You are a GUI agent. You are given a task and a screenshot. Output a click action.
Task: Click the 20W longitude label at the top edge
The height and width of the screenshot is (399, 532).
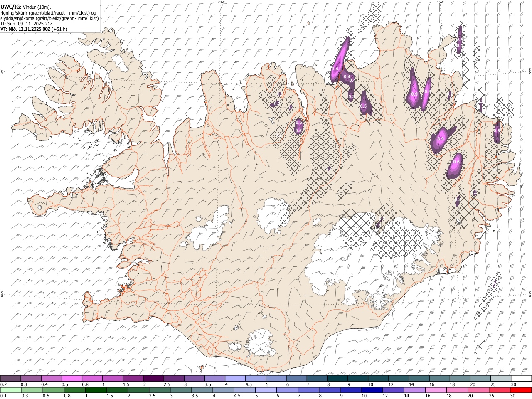(x=221, y=2)
